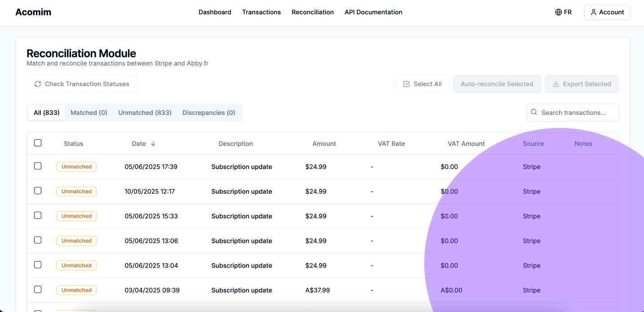The height and width of the screenshot is (312, 644).
Task: Switch to the All (833) tab
Action: coord(47,113)
